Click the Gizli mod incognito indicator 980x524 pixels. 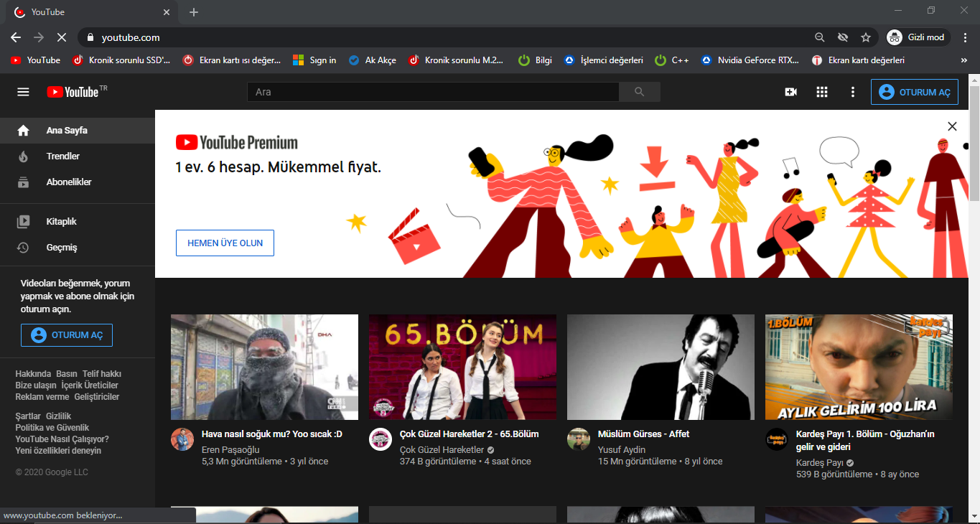coord(918,37)
